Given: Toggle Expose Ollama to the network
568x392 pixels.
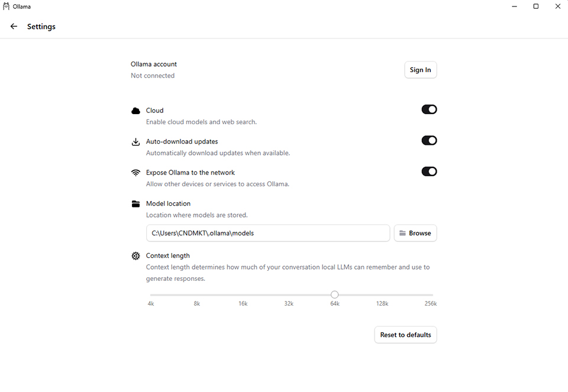Looking at the screenshot, I should pos(429,171).
